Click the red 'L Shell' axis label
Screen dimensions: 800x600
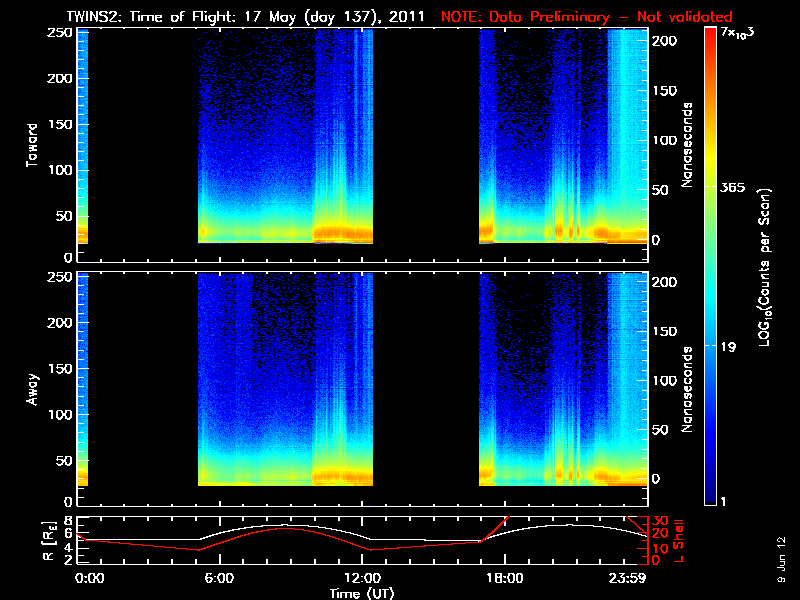coord(688,539)
